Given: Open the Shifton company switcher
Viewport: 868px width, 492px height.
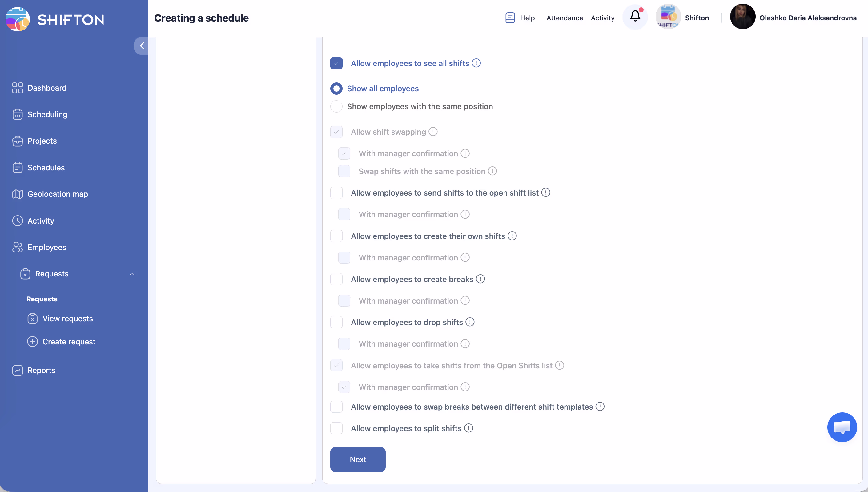Looking at the screenshot, I should tap(682, 17).
